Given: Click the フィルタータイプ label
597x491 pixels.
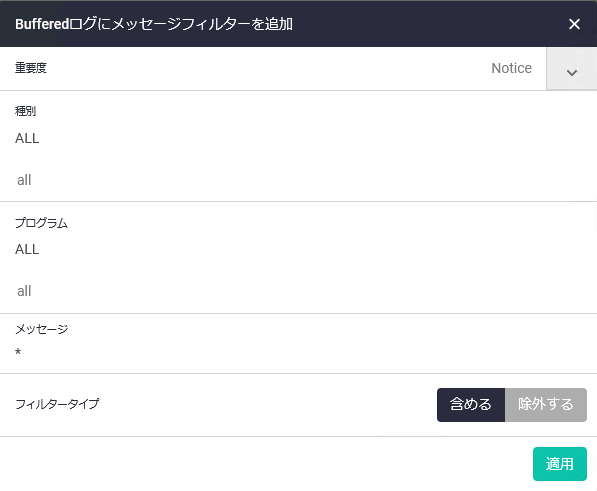Looking at the screenshot, I should (57, 404).
